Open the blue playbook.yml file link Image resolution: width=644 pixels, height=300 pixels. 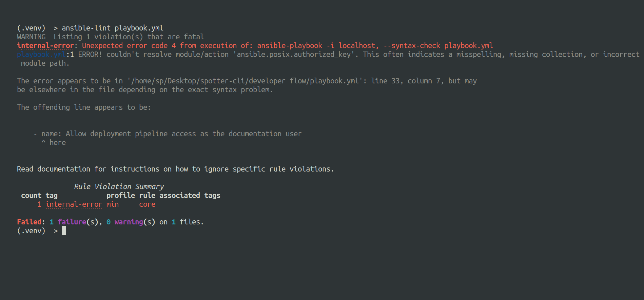(x=41, y=55)
